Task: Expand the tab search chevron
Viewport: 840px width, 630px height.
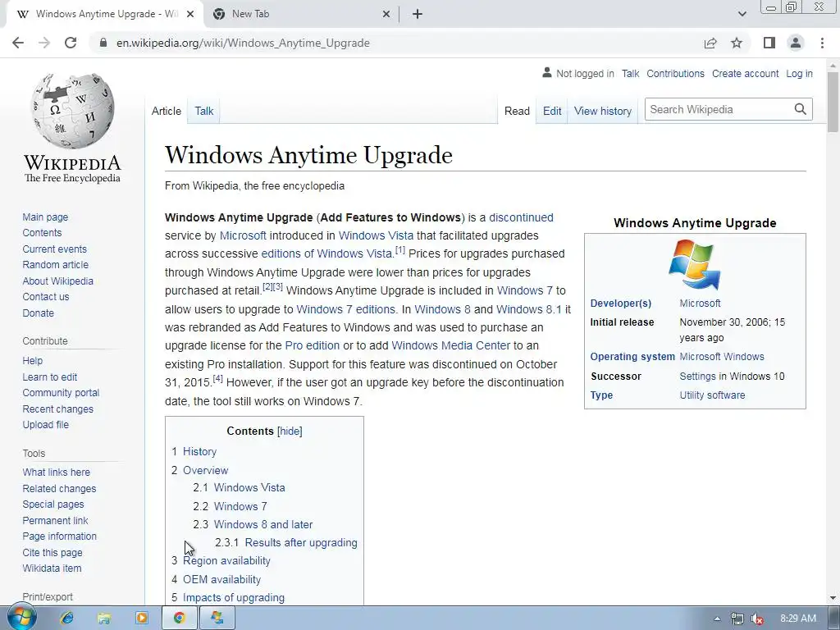Action: tap(742, 14)
